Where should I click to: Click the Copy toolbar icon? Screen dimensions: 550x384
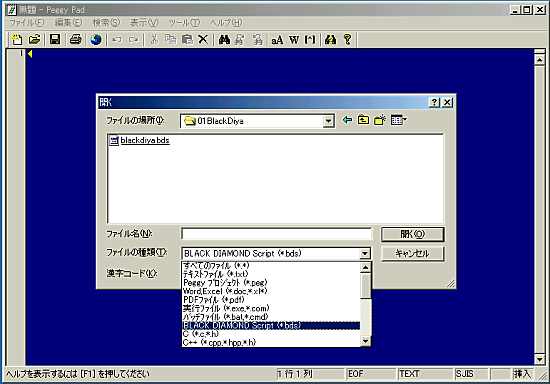point(171,39)
